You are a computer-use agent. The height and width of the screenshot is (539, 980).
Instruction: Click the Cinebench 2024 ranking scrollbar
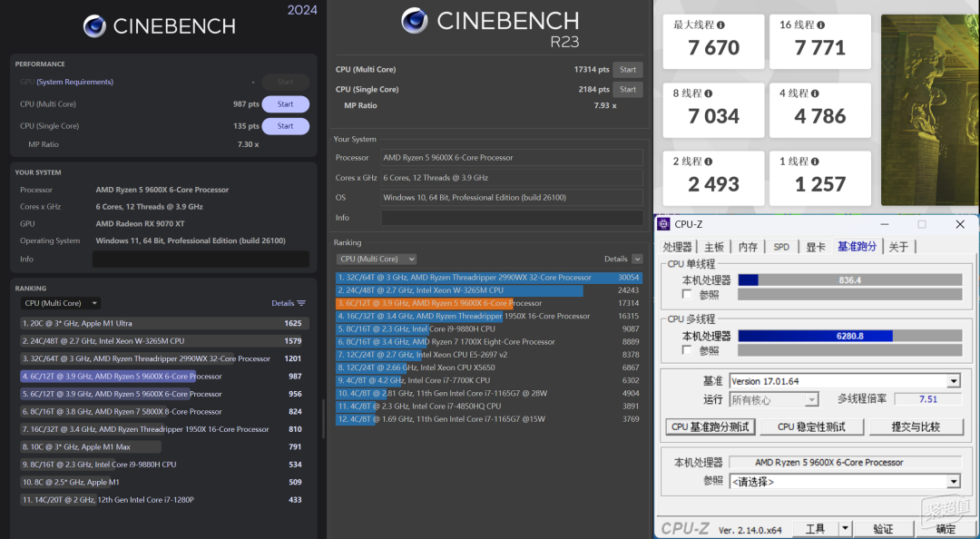[x=323, y=418]
